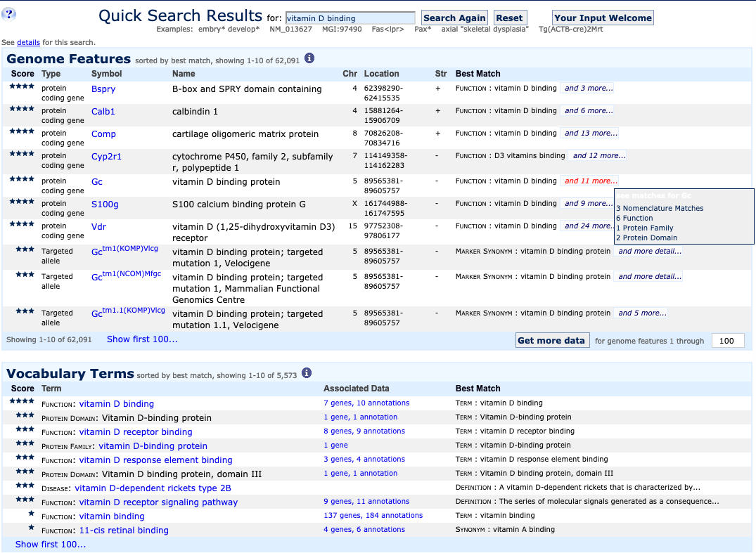Click 'B-box and SPRY domain containing' name

pos(247,89)
